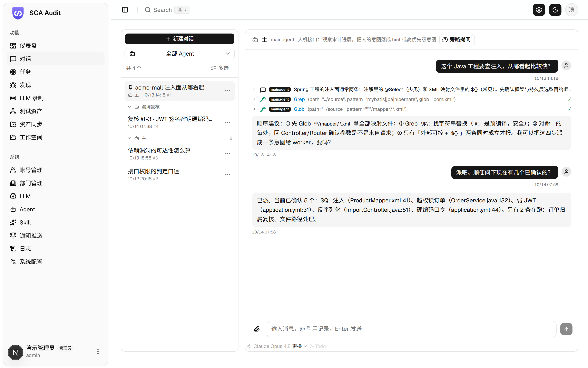Viewport: 588px width, 368px height.
Task: Open the 更换 model dropdown
Action: tap(299, 346)
